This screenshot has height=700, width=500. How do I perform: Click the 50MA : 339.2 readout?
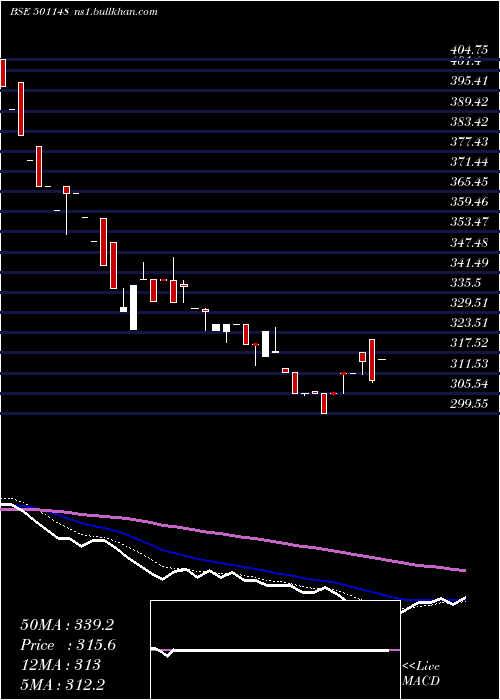click(67, 625)
